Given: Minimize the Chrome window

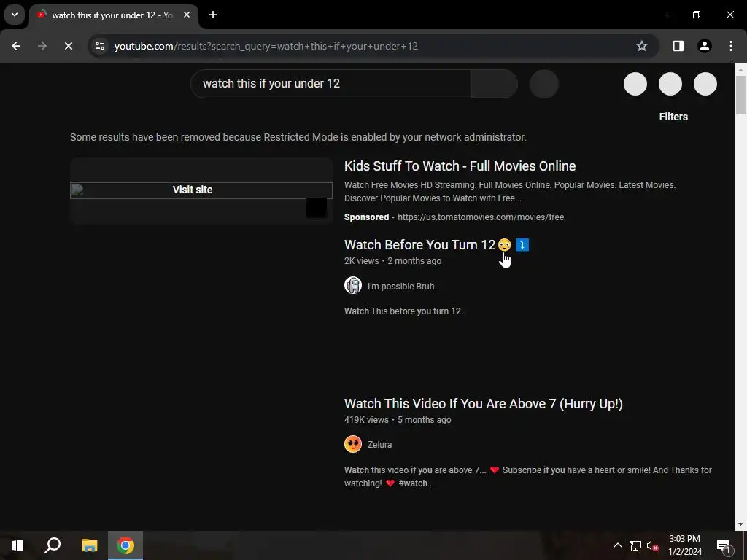Looking at the screenshot, I should pos(662,15).
